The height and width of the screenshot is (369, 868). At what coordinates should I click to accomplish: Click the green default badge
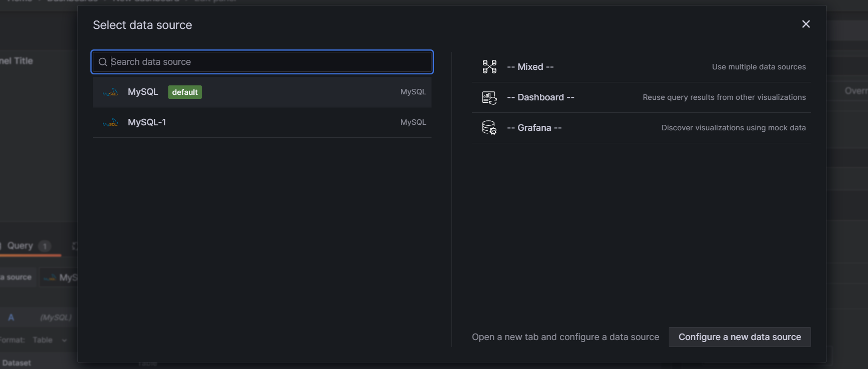tap(185, 92)
